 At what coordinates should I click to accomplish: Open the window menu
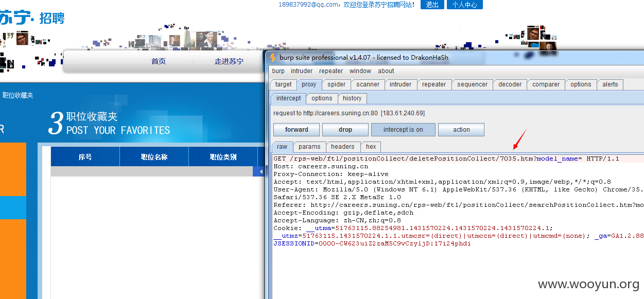(x=360, y=71)
